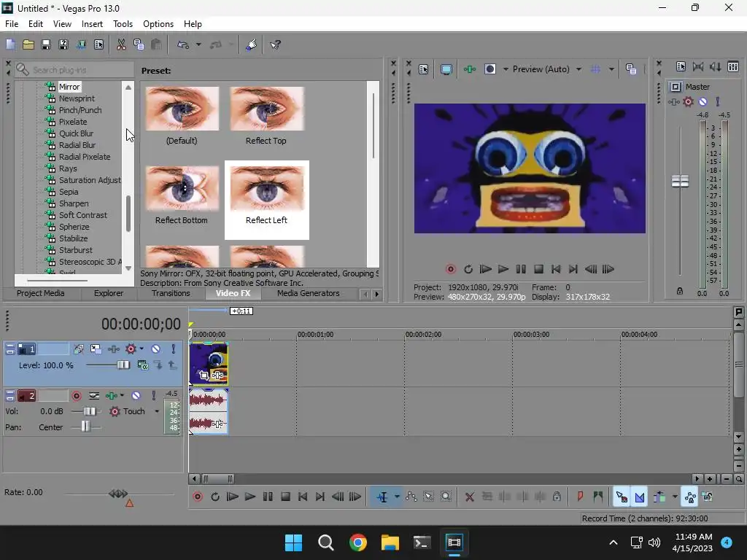This screenshot has height=560, width=747.
Task: Open the Insert menu
Action: click(x=92, y=24)
